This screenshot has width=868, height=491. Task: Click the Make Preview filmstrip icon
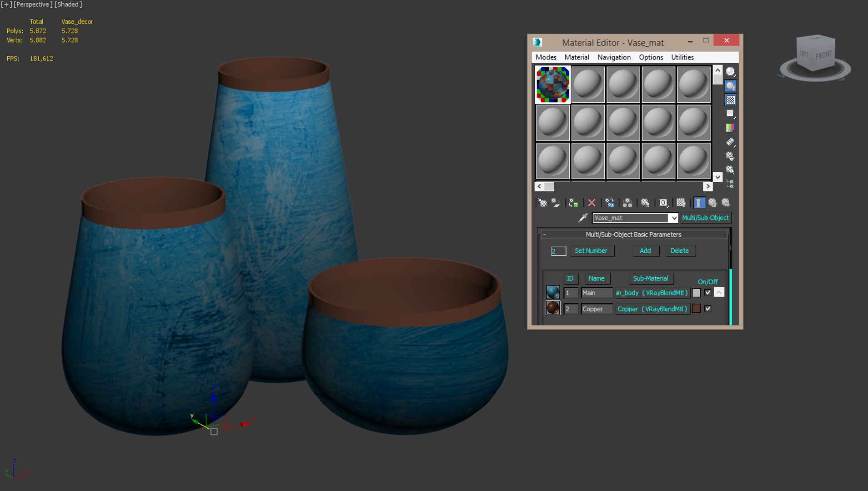coord(730,142)
